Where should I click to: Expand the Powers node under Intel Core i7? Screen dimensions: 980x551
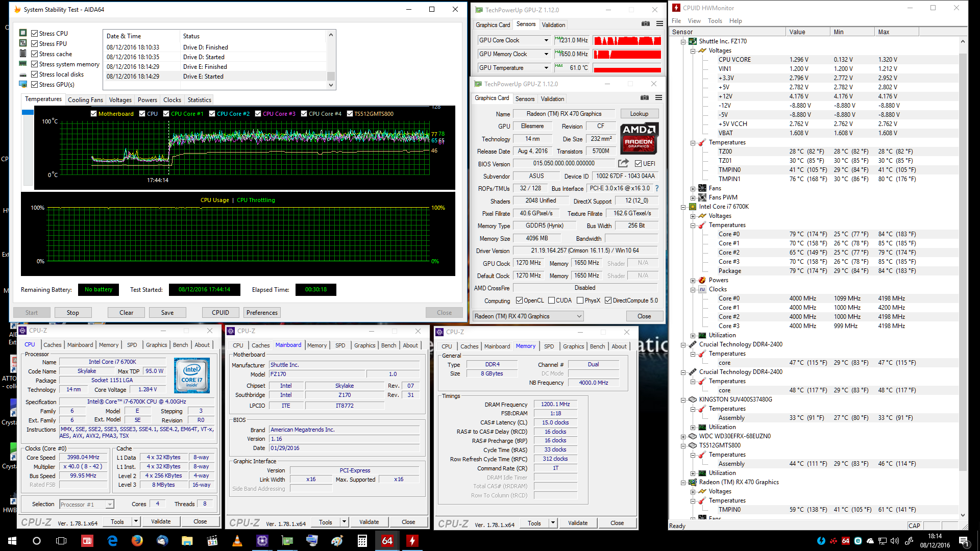pyautogui.click(x=693, y=281)
